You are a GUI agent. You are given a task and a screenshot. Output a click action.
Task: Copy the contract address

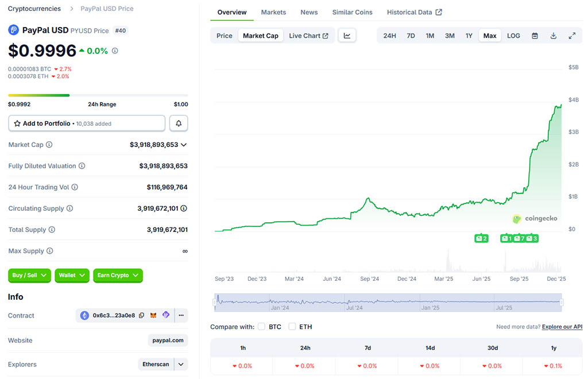tap(141, 315)
